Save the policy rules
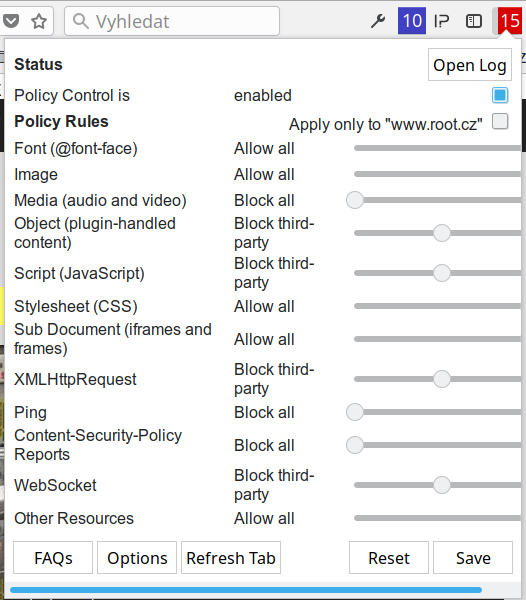 pyautogui.click(x=473, y=558)
